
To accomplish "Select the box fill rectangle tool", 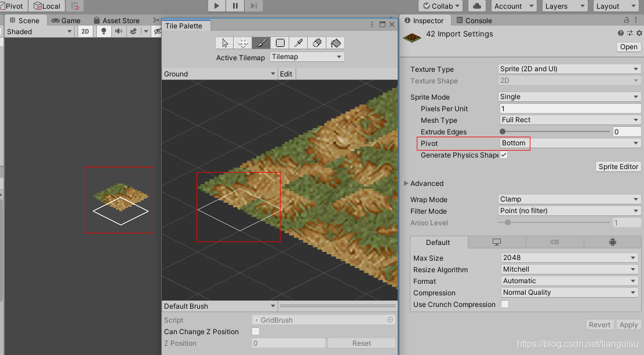I will tap(280, 43).
